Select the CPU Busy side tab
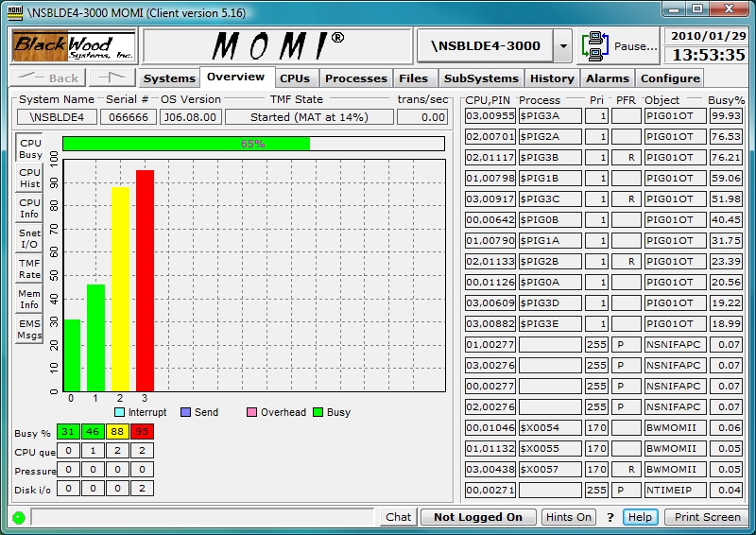This screenshot has width=756, height=535. pos(30,148)
